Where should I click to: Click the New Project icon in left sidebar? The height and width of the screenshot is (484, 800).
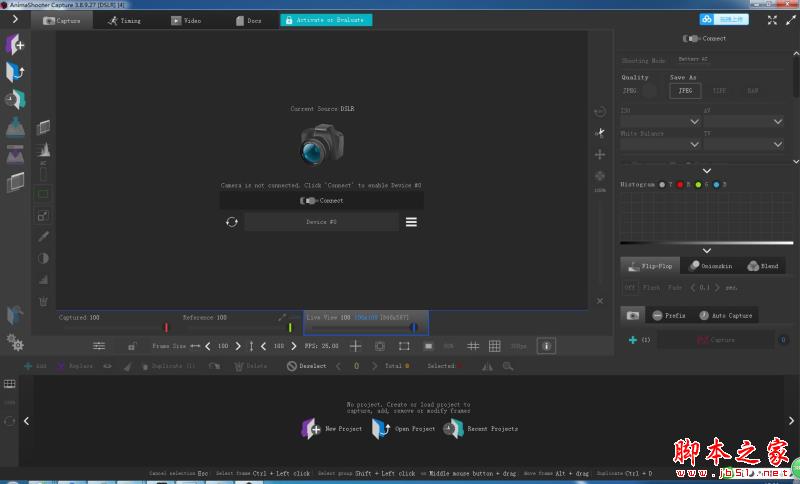[15, 44]
